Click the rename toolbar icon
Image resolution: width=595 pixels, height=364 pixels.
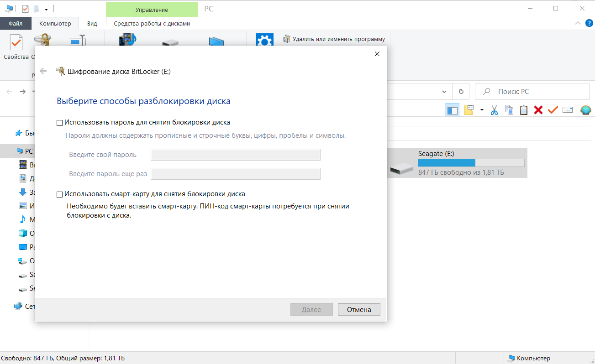point(568,110)
